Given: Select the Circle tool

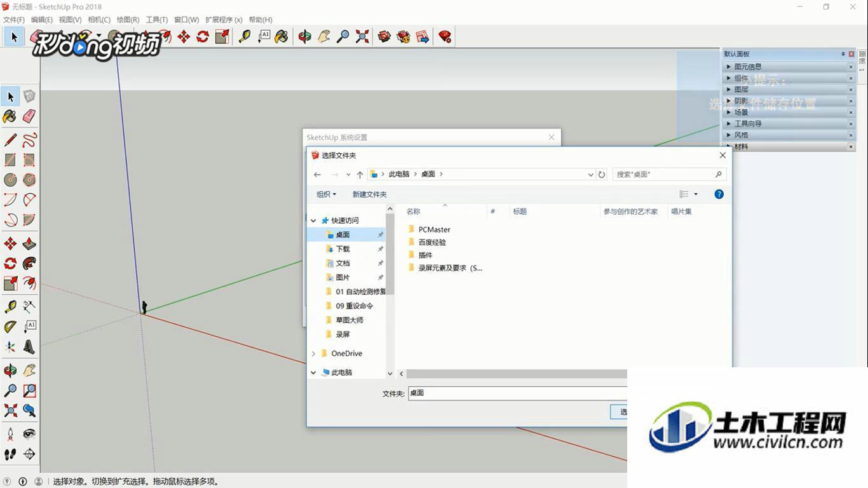Looking at the screenshot, I should [10, 180].
